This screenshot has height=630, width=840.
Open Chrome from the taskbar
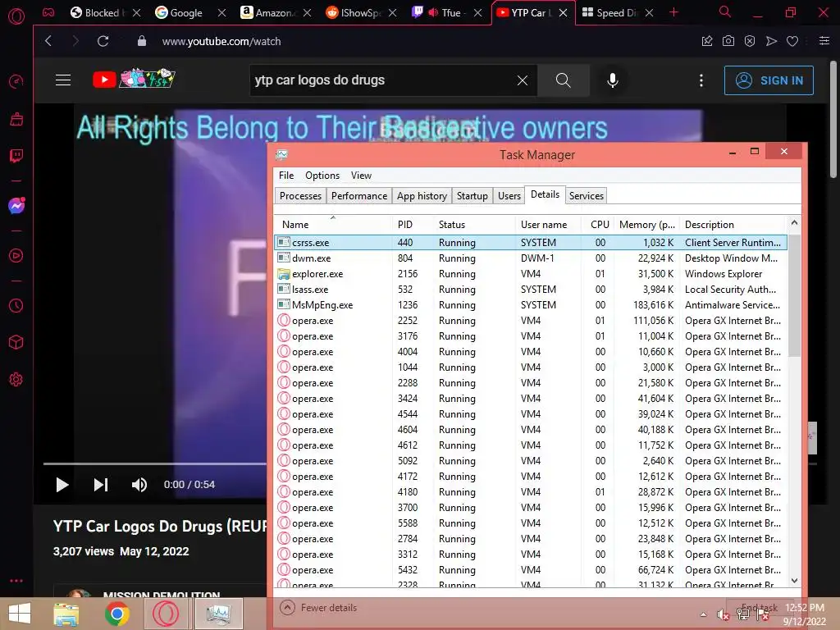pyautogui.click(x=116, y=614)
